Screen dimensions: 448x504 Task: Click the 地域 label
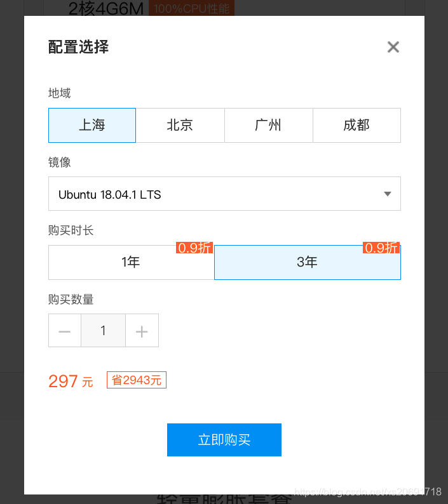tap(59, 93)
